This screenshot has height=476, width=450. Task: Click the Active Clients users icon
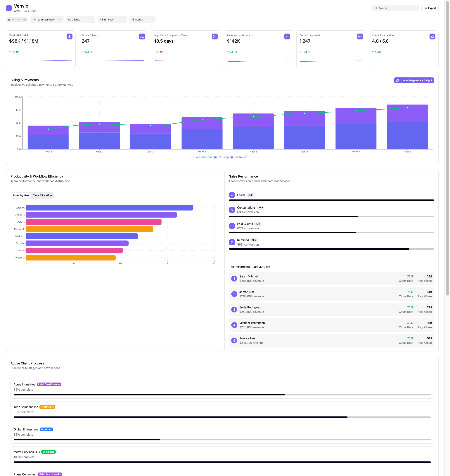click(142, 37)
